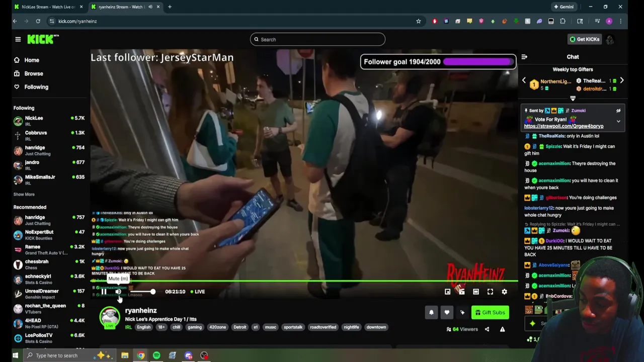This screenshot has width=644, height=362.
Task: Toggle follow heart for ryanheinz
Action: [x=447, y=312]
